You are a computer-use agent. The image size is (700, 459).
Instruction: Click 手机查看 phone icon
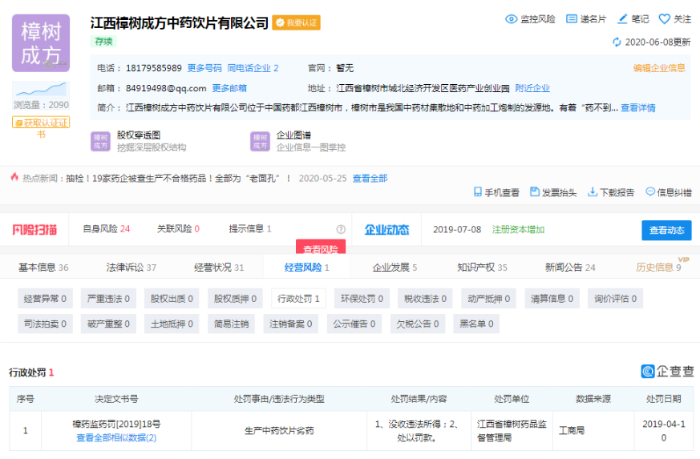[x=477, y=192]
